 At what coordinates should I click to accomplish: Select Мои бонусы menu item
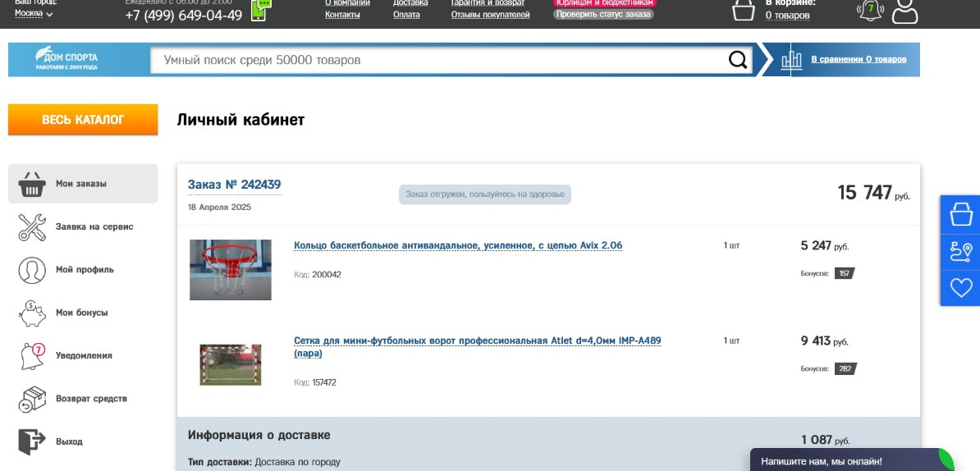tap(81, 313)
